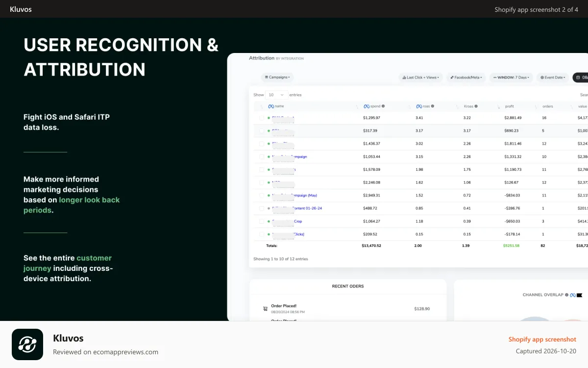588x368 pixels.
Task: Click the Meta icon beside Channel Overlap
Action: [573, 295]
